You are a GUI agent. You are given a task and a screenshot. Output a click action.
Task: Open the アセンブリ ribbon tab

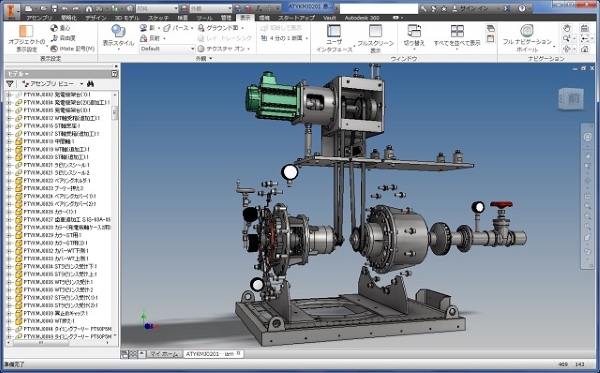(39, 18)
